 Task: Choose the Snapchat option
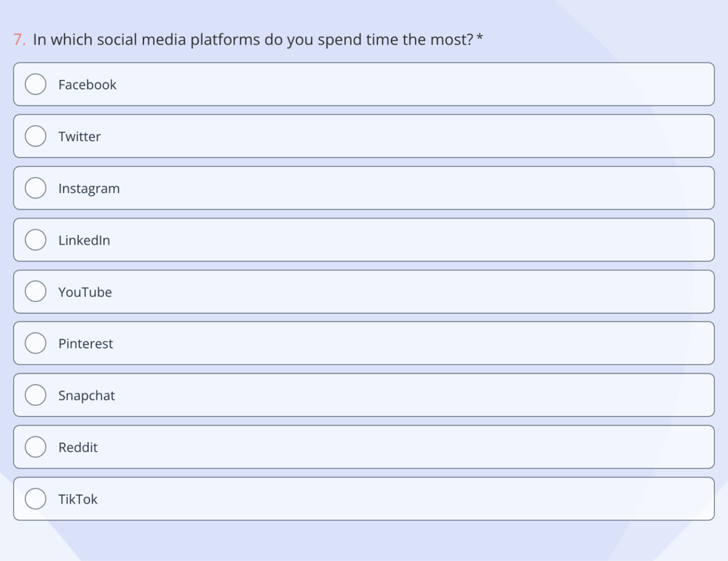coord(35,395)
